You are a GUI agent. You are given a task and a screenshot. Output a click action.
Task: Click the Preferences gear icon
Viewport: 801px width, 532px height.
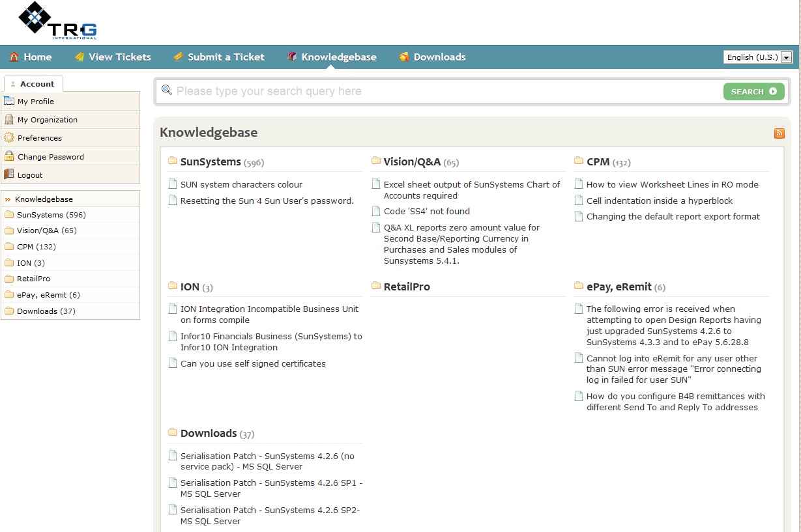point(9,137)
